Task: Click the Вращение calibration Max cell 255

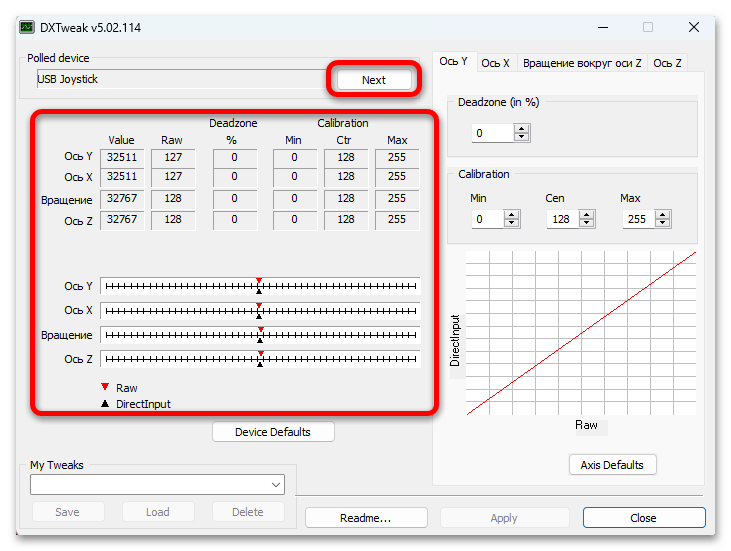Action: (397, 199)
